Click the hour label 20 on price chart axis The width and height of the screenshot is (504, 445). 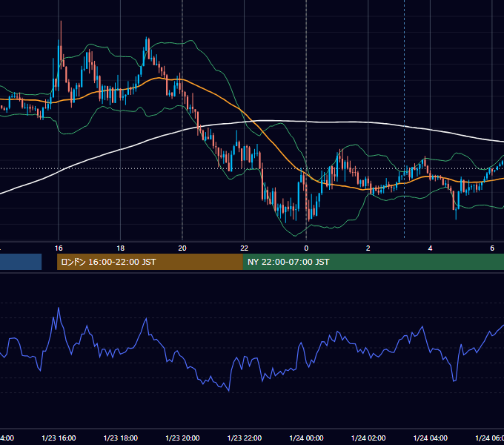pyautogui.click(x=182, y=248)
